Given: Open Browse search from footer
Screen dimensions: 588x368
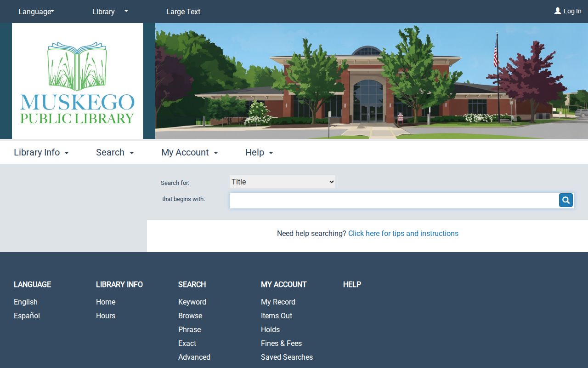Looking at the screenshot, I should pos(190,316).
